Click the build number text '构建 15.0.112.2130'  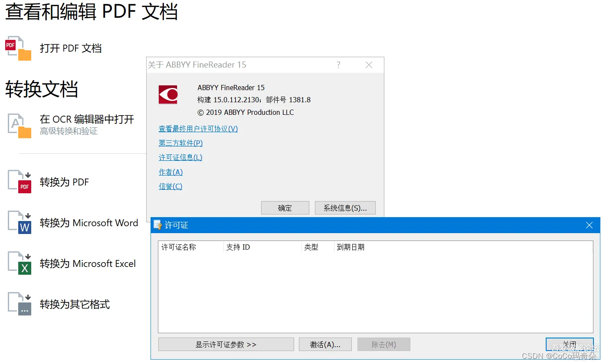[x=229, y=100]
